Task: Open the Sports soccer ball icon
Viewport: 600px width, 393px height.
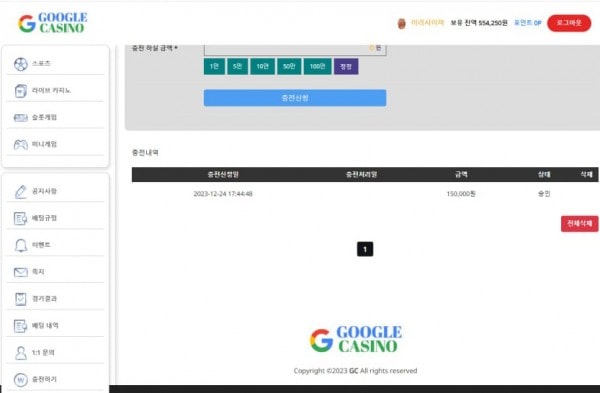Action: pos(21,64)
